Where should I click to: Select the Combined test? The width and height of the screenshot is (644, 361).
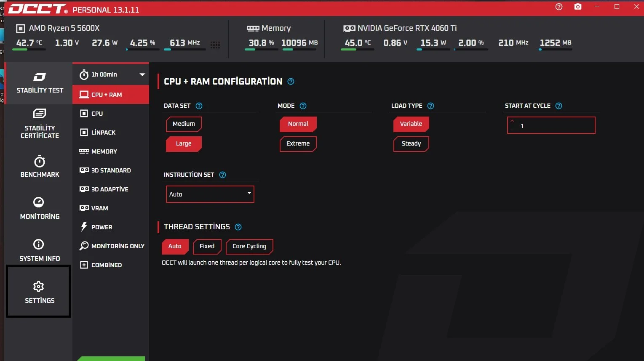click(111, 265)
